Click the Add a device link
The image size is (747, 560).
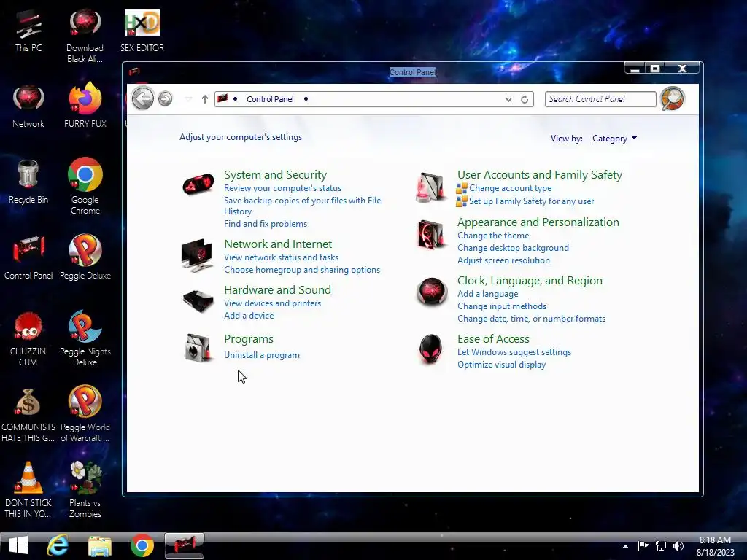(249, 316)
